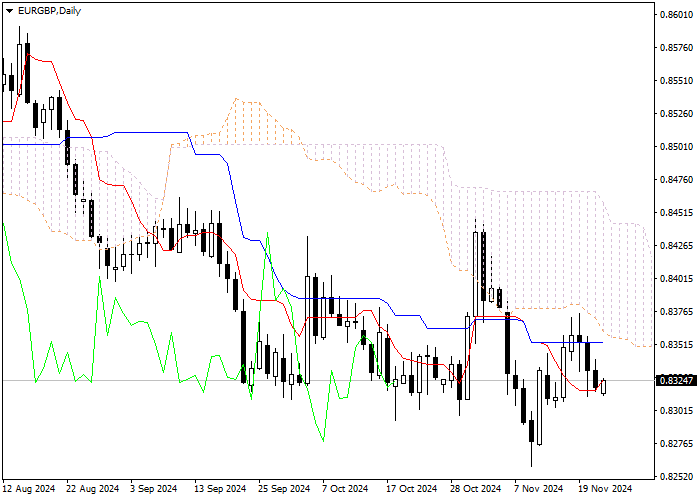Screen dimensions: 700x500
Task: Select price level 0.83515 on the scale
Action: pyautogui.click(x=677, y=345)
